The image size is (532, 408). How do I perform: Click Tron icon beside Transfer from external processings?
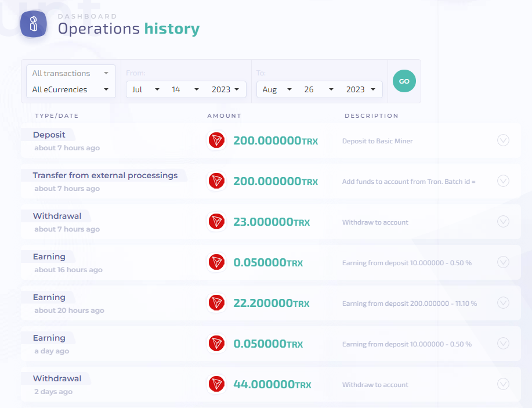tap(216, 181)
